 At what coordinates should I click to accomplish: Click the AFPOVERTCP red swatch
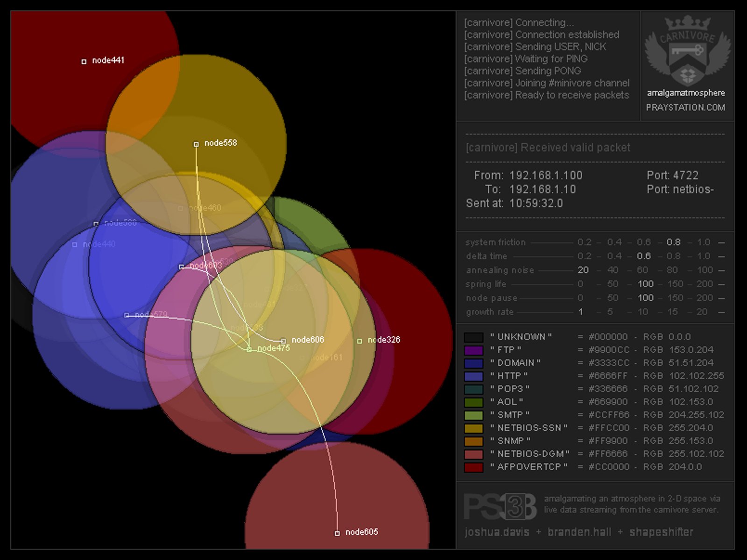473,468
